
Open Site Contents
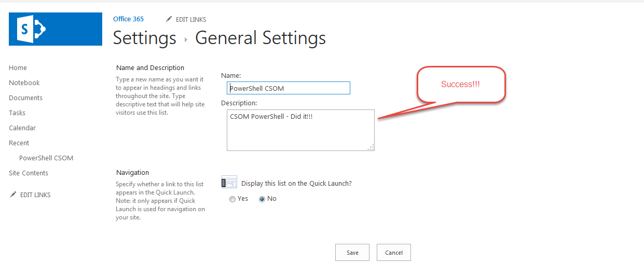29,173
